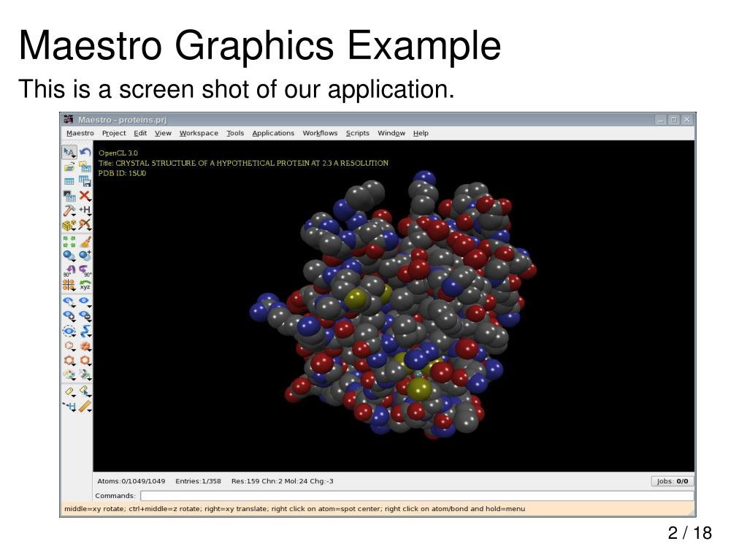Click the Local Transformation brush-slash icon
The image size is (747, 560).
85,224
